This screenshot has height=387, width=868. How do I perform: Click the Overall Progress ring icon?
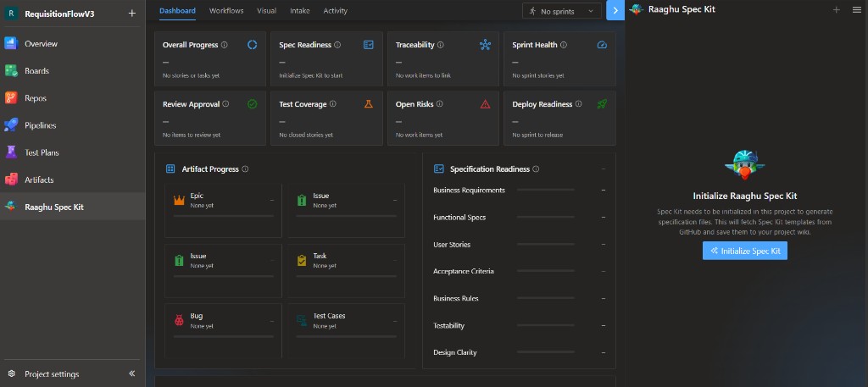(253, 45)
